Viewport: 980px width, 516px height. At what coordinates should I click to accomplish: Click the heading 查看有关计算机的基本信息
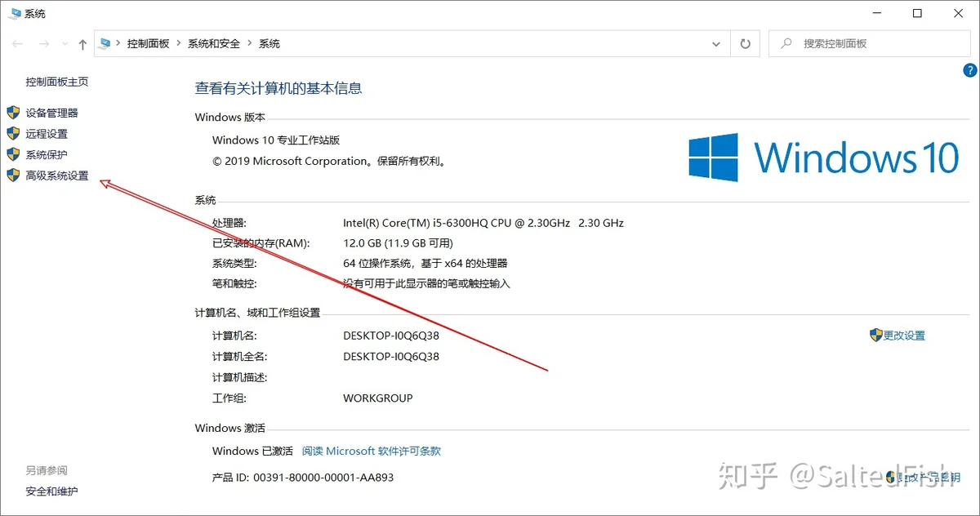tap(278, 88)
